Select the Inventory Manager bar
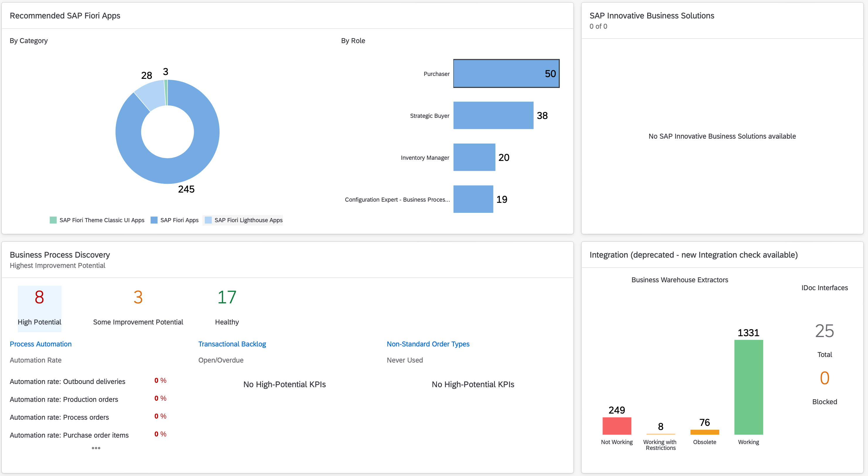Viewport: 868px width, 476px height. pyautogui.click(x=474, y=157)
